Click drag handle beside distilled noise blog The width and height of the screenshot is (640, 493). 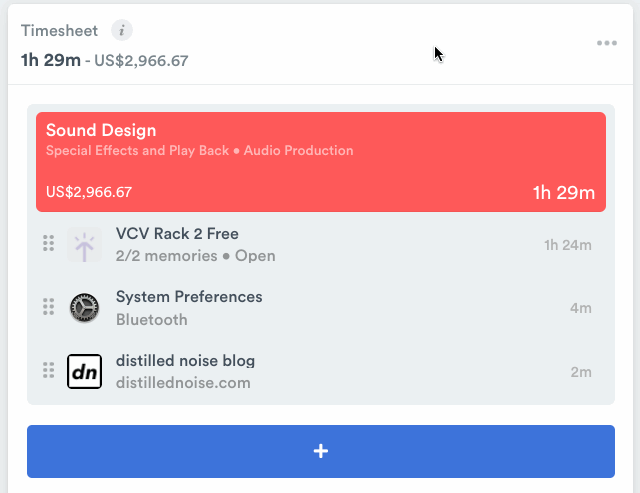[x=48, y=370]
